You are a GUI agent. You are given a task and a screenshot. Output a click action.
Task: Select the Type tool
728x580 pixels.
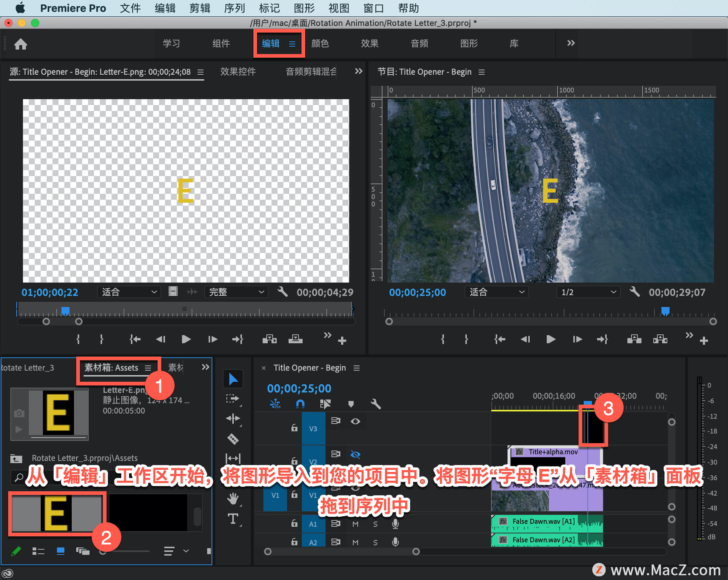click(x=233, y=519)
